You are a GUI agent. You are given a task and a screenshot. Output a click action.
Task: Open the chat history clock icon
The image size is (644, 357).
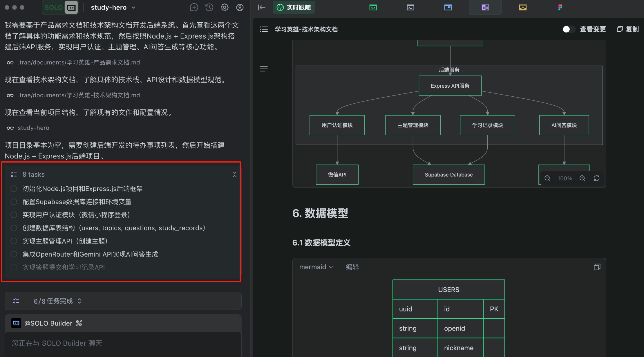pyautogui.click(x=209, y=8)
